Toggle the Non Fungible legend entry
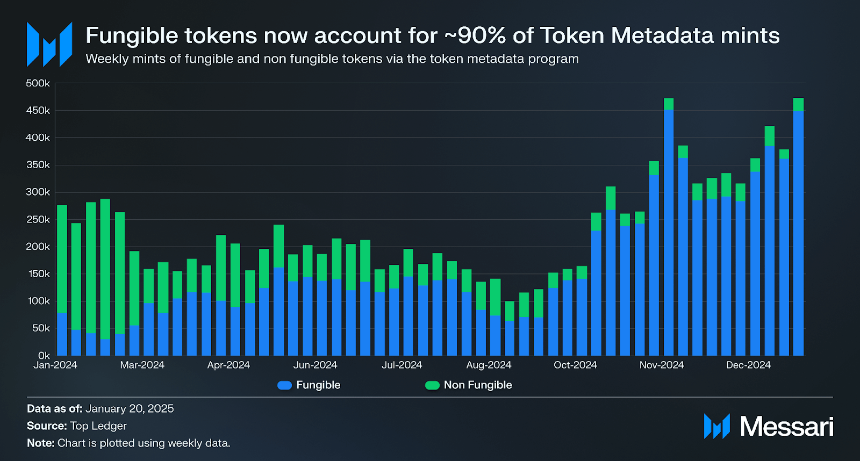860x461 pixels. 469,385
